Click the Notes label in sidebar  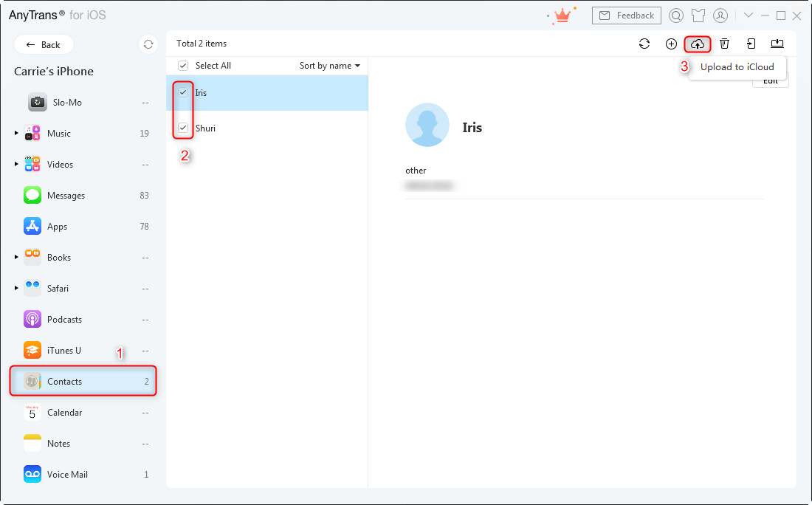tap(58, 444)
